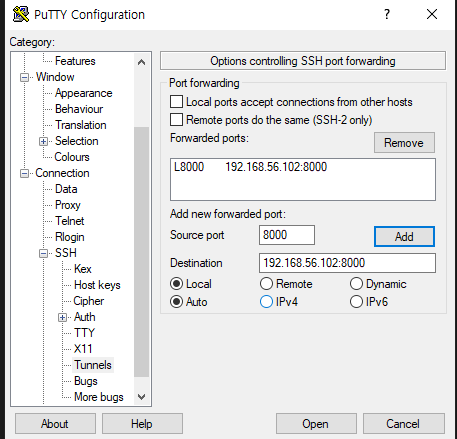
Task: Expand the Auth tree node
Action: pos(62,317)
